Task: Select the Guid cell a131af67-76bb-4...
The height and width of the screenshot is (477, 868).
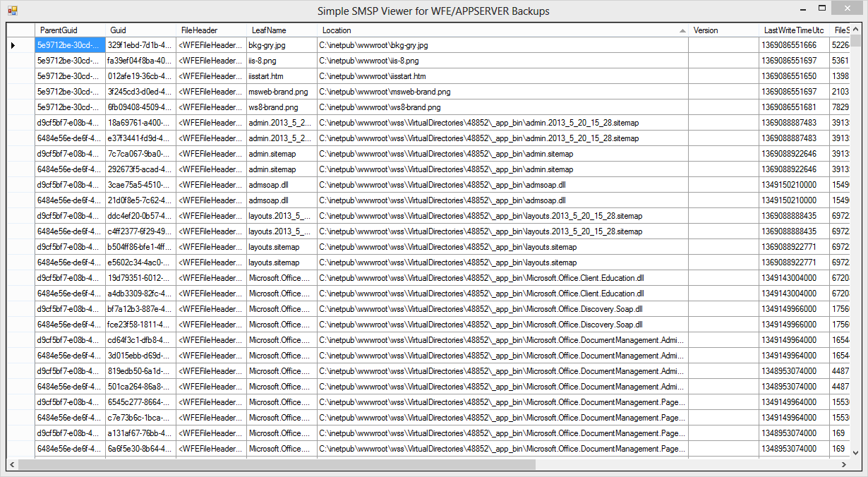Action: pos(140,433)
